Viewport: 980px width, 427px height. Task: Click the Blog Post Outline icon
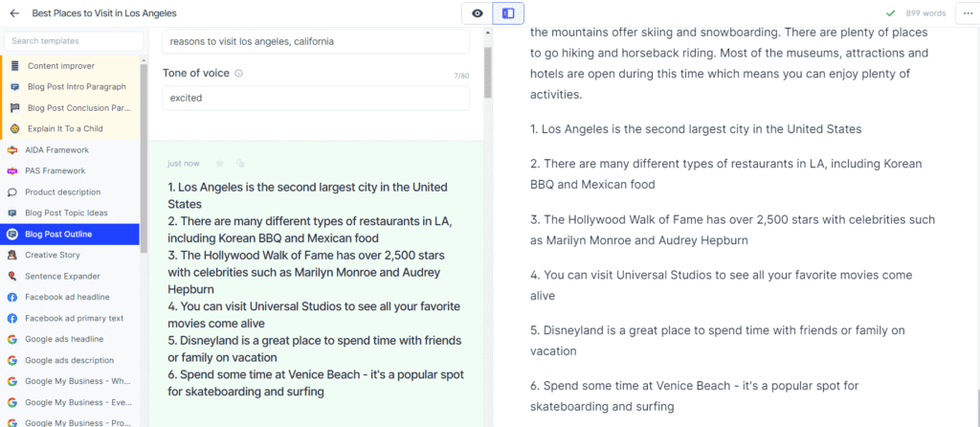pyautogui.click(x=11, y=235)
